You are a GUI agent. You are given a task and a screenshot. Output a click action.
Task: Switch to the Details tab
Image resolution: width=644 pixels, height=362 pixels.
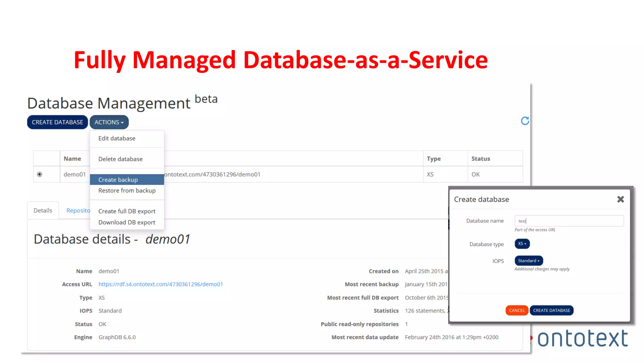point(43,211)
